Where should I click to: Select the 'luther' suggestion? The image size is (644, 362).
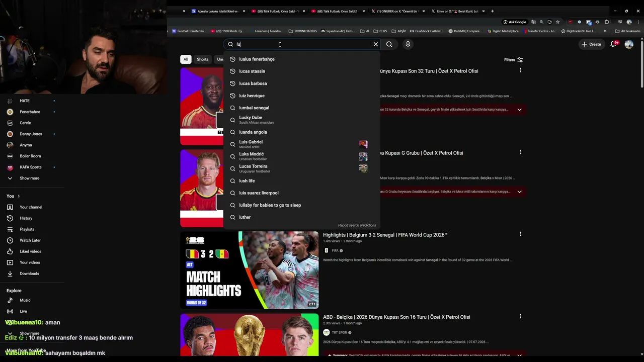(302, 217)
